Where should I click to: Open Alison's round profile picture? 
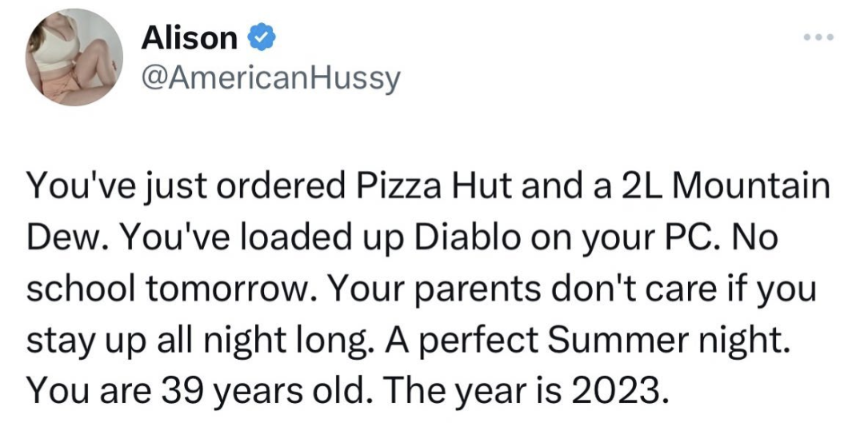(74, 57)
